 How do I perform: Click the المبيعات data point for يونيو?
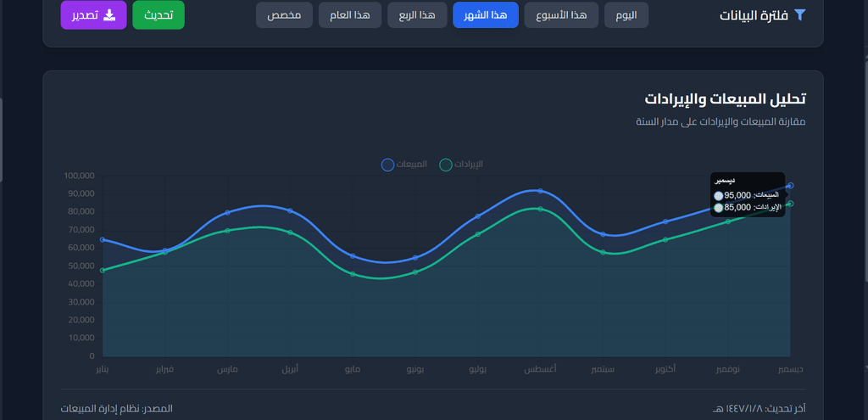415,258
